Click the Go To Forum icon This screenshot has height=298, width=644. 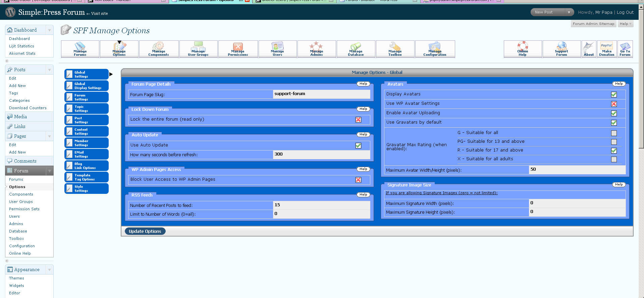(625, 49)
